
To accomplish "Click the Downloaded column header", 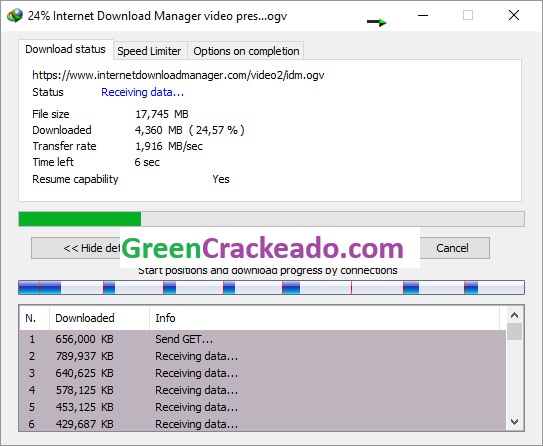I will pyautogui.click(x=99, y=318).
